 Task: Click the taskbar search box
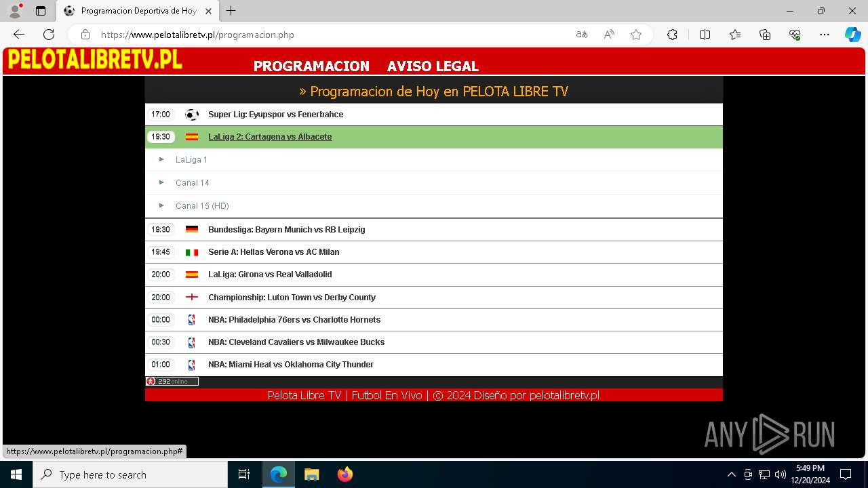click(130, 474)
